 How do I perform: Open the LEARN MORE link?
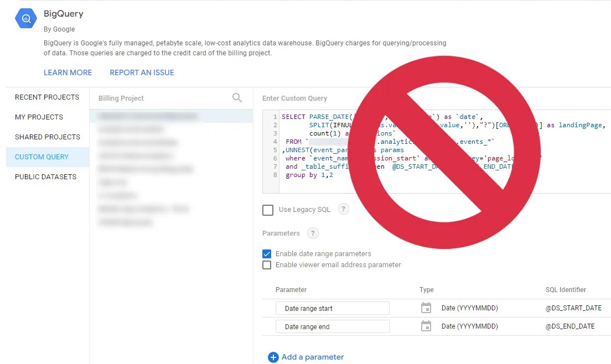[68, 72]
